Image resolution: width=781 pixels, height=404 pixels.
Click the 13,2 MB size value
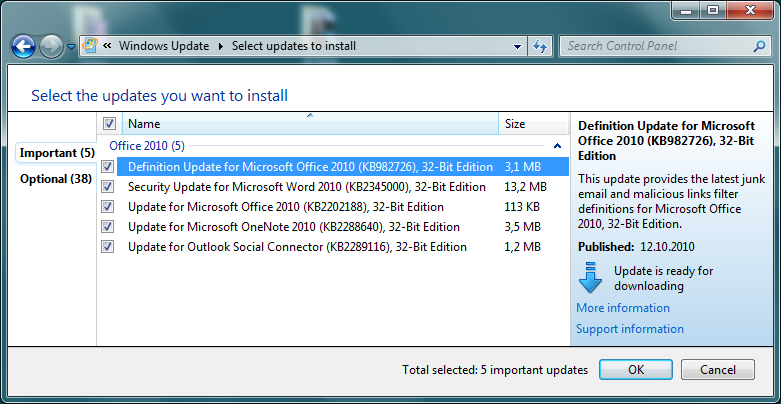click(x=525, y=187)
